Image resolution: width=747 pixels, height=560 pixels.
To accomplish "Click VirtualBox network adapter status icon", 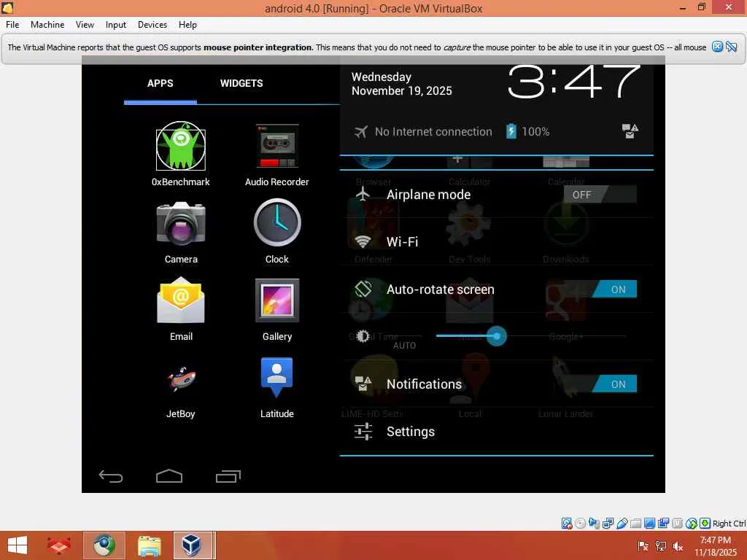I will click(x=608, y=524).
